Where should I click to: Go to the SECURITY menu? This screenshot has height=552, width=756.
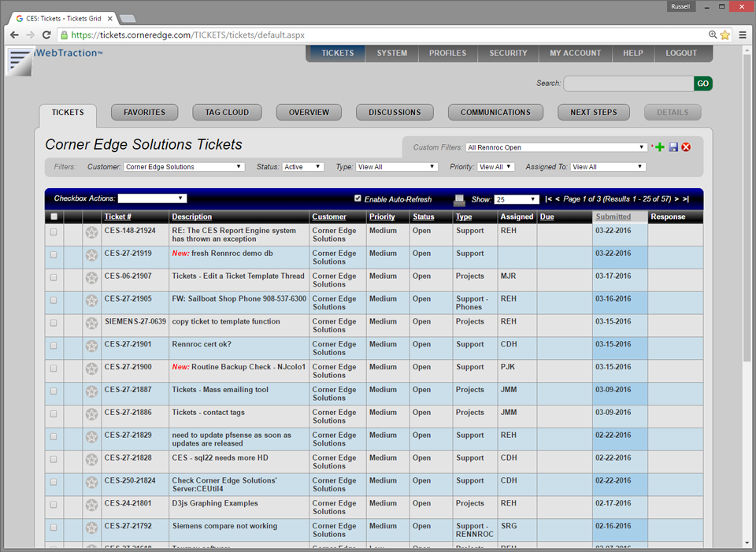click(x=508, y=53)
